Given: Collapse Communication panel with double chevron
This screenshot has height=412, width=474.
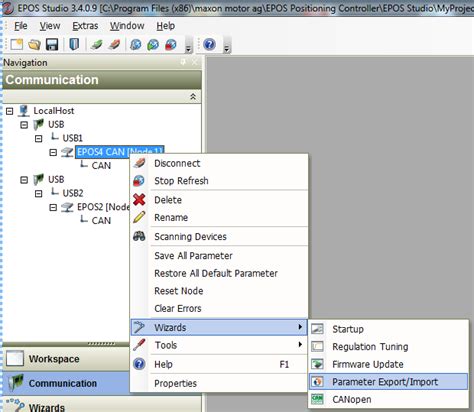Looking at the screenshot, I should 193,97.
